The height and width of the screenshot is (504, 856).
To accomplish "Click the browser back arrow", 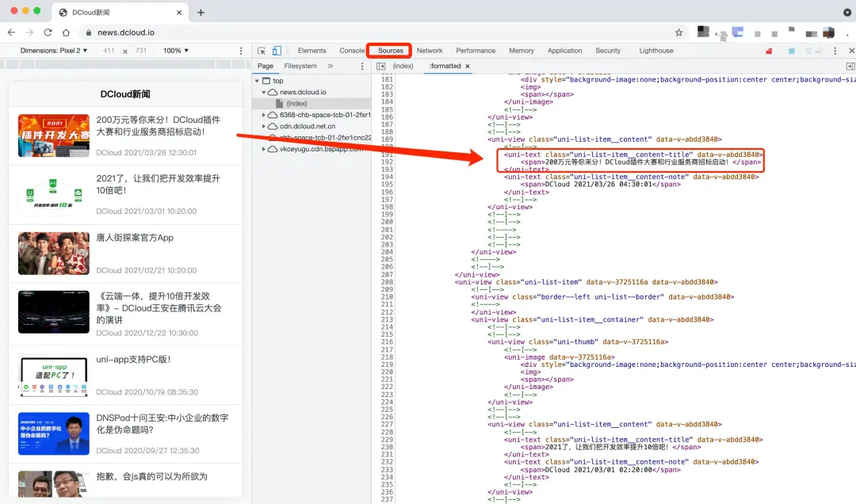I will point(11,32).
